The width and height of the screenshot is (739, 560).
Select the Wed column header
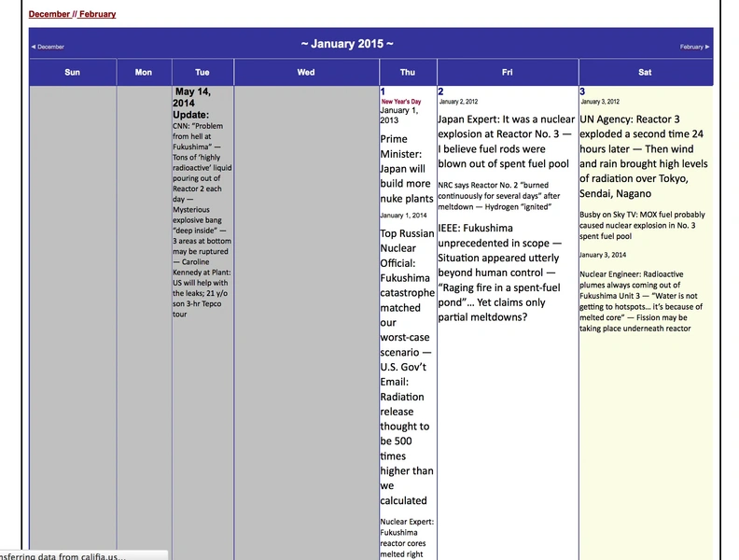tap(306, 72)
